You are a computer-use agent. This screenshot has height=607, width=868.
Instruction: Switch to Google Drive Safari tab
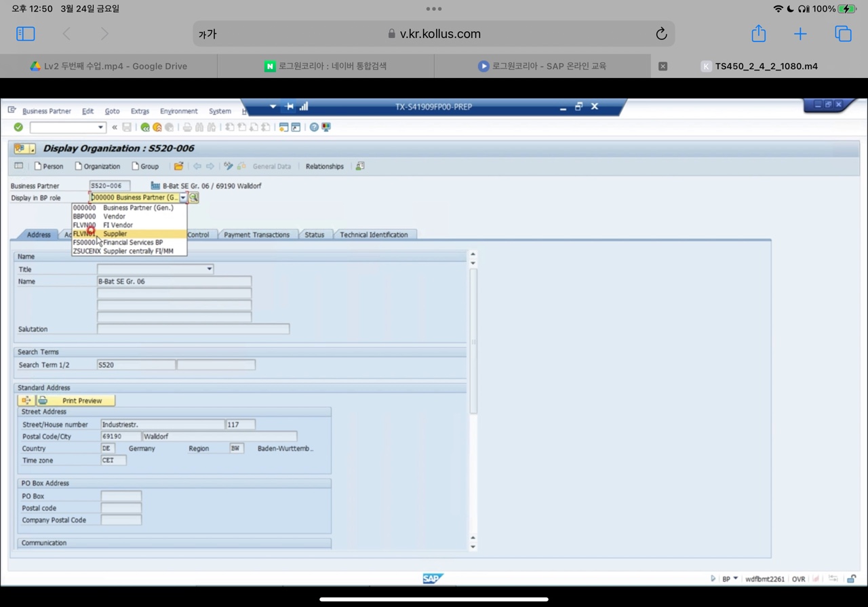coord(108,66)
